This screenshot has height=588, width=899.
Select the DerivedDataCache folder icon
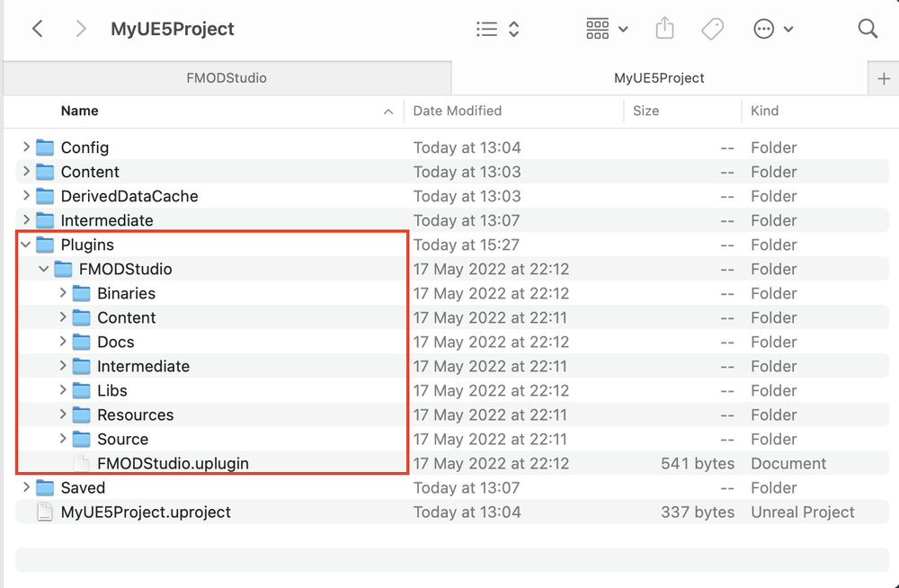[x=45, y=196]
